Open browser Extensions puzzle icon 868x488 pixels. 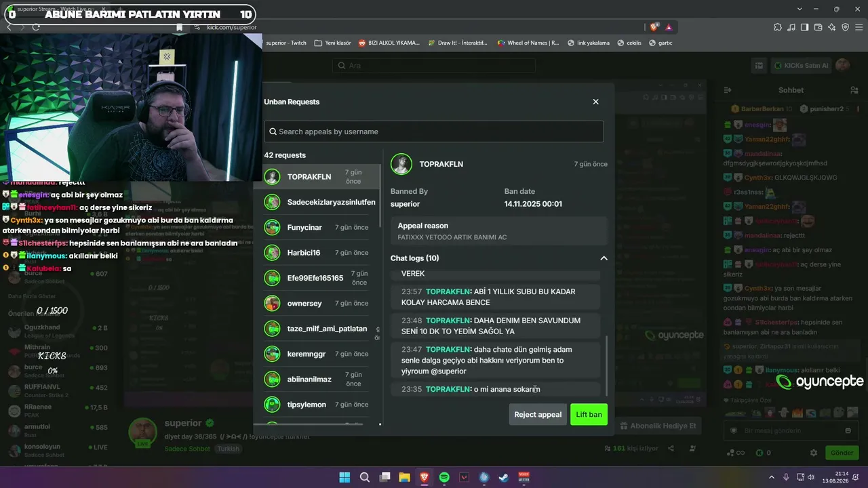777,27
